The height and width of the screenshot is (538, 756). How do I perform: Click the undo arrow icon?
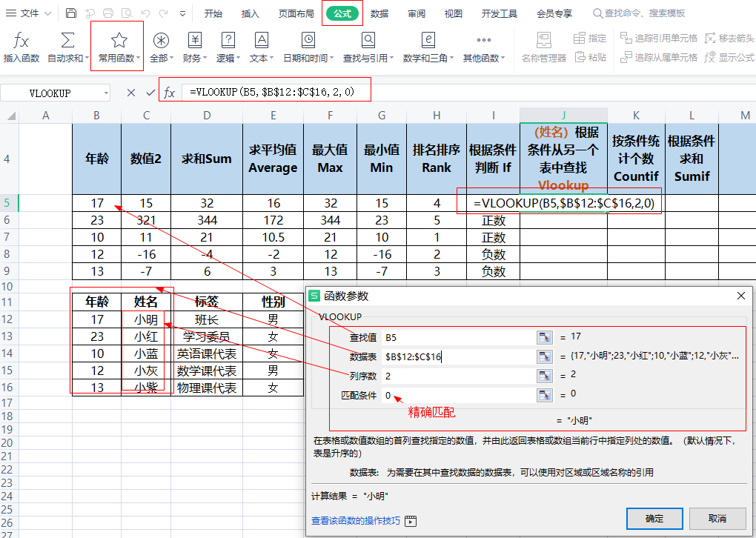click(x=145, y=13)
